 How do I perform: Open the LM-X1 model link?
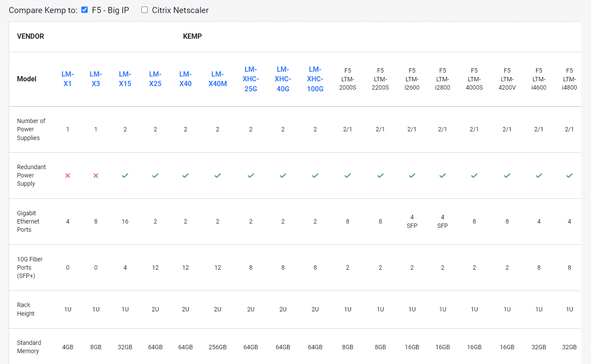tap(67, 79)
